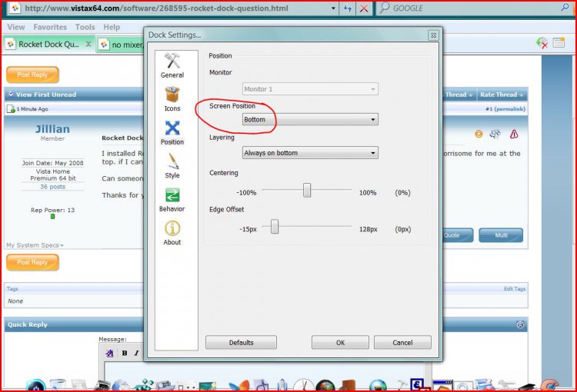Open the About info section
The image size is (577, 392).
tap(172, 233)
